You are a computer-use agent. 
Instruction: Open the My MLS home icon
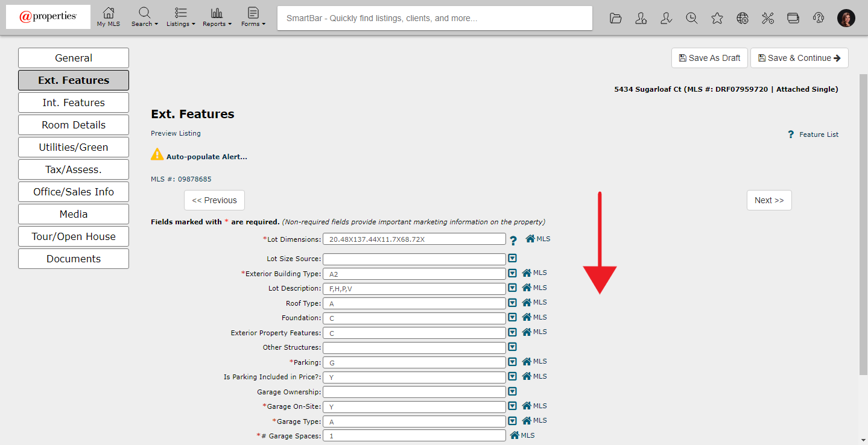pyautogui.click(x=109, y=17)
